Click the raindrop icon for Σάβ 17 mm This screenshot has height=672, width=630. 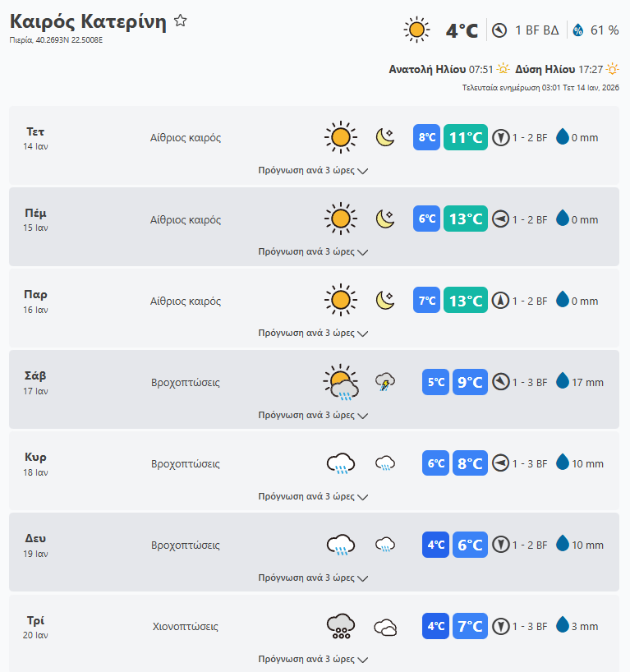tap(563, 382)
